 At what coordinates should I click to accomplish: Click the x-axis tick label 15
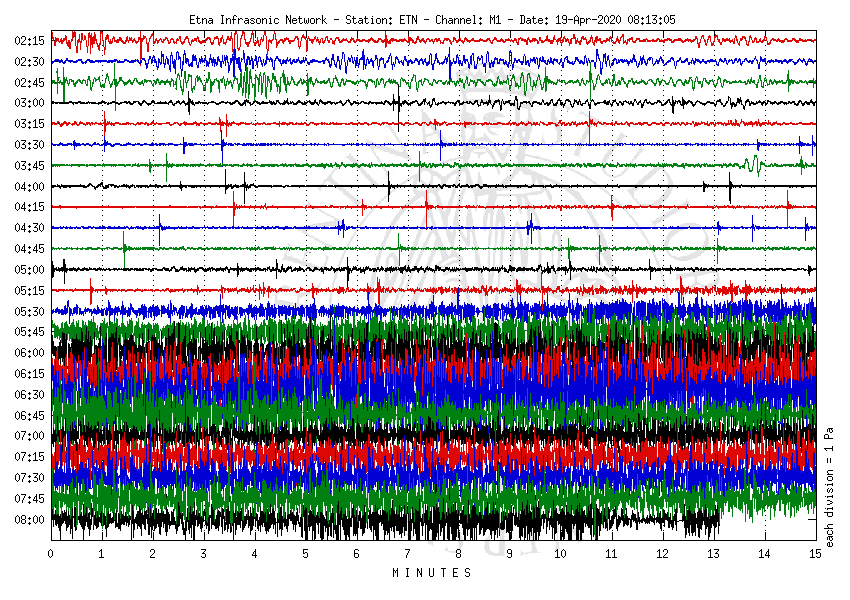pyautogui.click(x=815, y=553)
